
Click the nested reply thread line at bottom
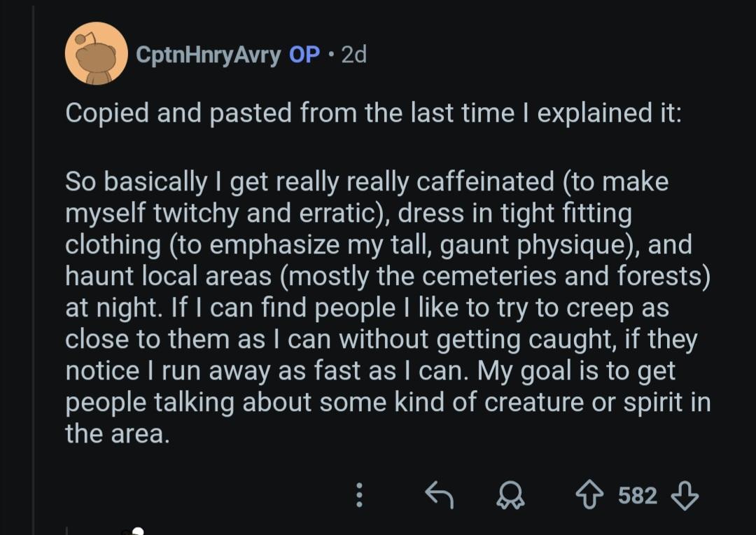(67, 531)
